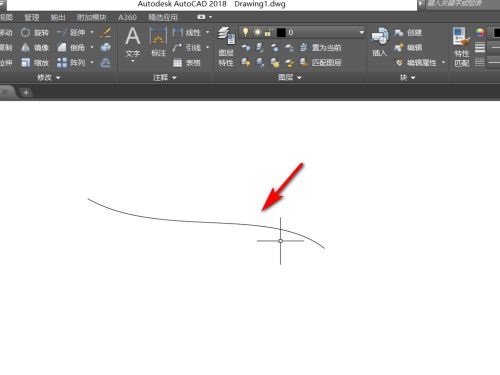
Task: Open the Featured Apps (精选应用) tab
Action: (163, 17)
